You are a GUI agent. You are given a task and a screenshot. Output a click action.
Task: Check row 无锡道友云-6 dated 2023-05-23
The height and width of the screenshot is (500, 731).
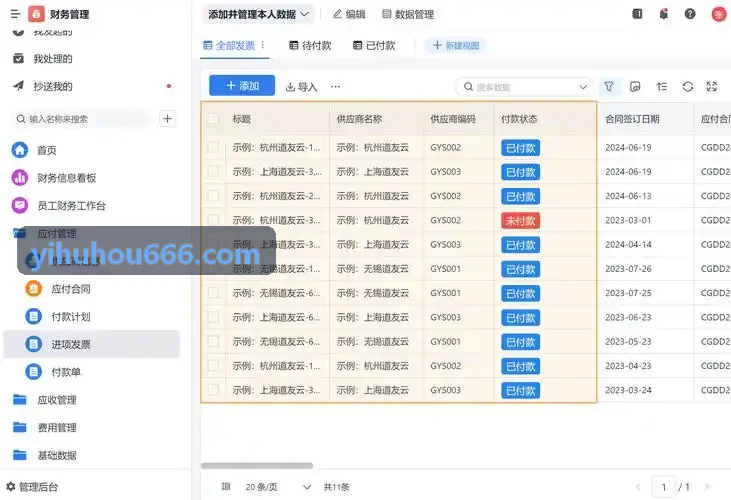[214, 341]
